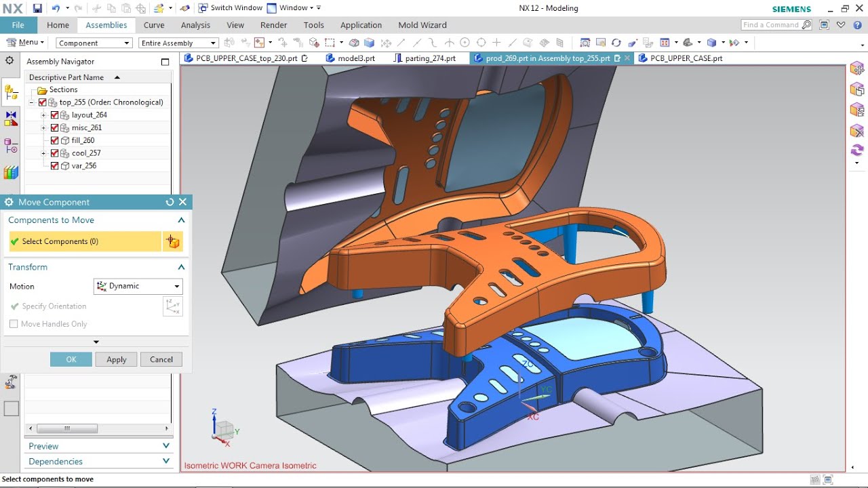The height and width of the screenshot is (488, 868).
Task: Click the Cancel button
Action: [x=161, y=359]
